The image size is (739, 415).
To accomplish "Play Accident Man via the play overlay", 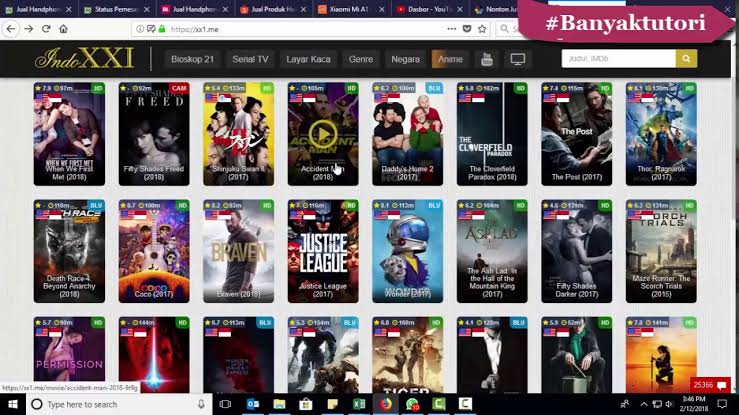I will pos(323,134).
